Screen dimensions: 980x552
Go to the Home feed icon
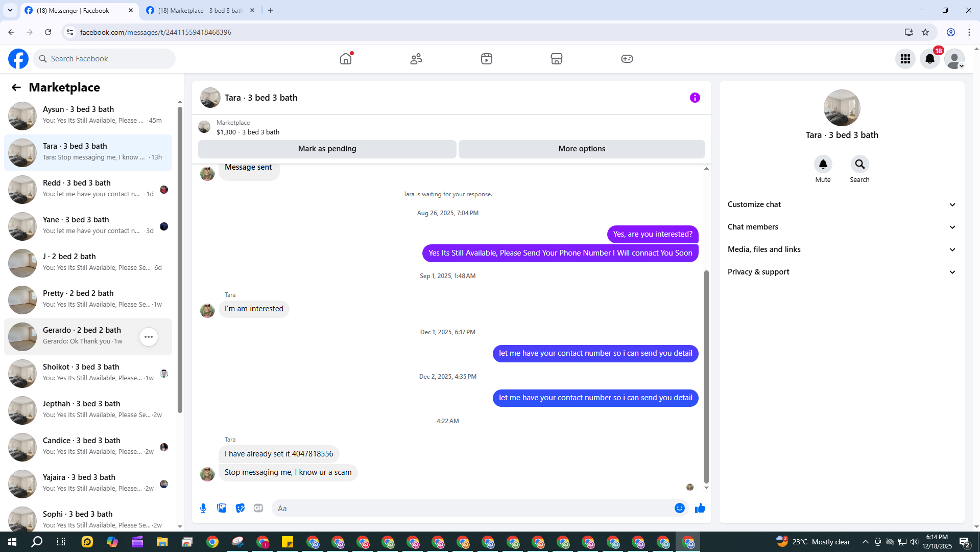[346, 59]
